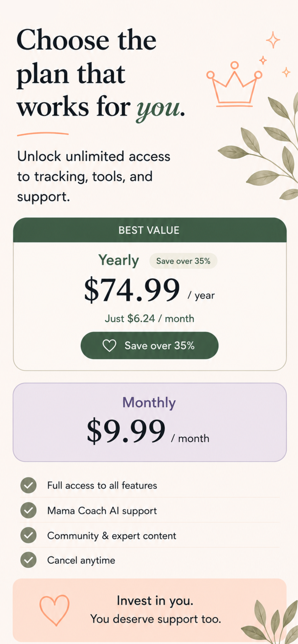Click the BEST VALUE banner
Image resolution: width=298 pixels, height=644 pixels.
point(149,230)
